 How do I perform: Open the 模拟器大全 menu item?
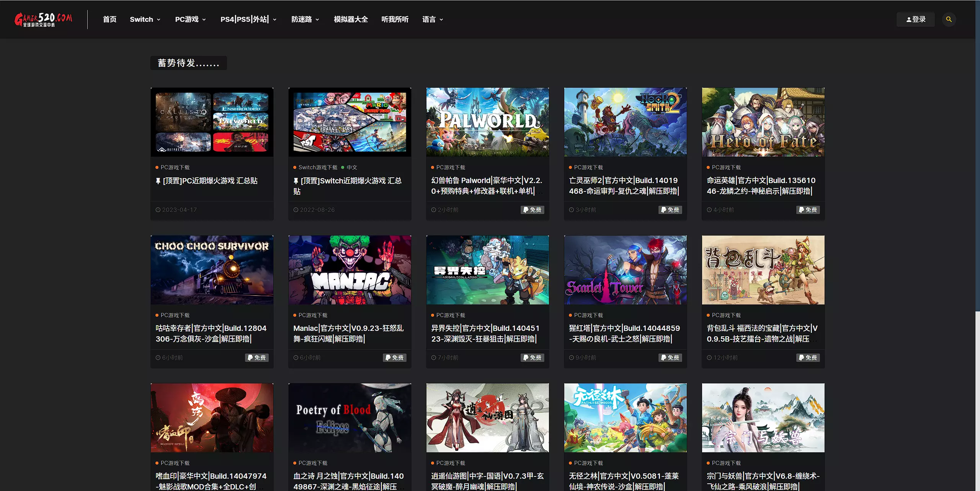coord(351,20)
